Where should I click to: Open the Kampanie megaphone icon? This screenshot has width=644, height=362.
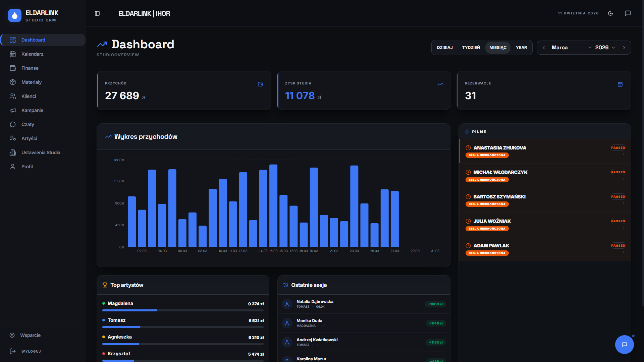(13, 110)
